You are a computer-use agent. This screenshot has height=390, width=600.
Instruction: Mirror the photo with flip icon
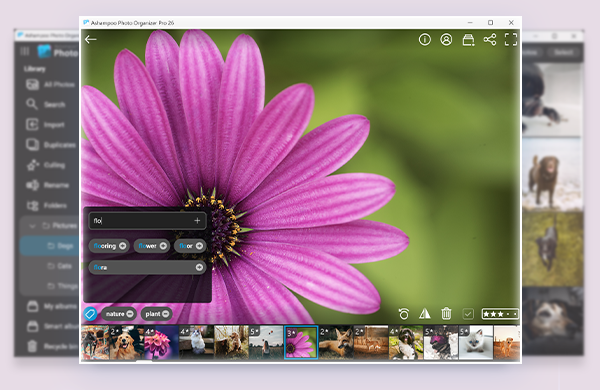(424, 314)
